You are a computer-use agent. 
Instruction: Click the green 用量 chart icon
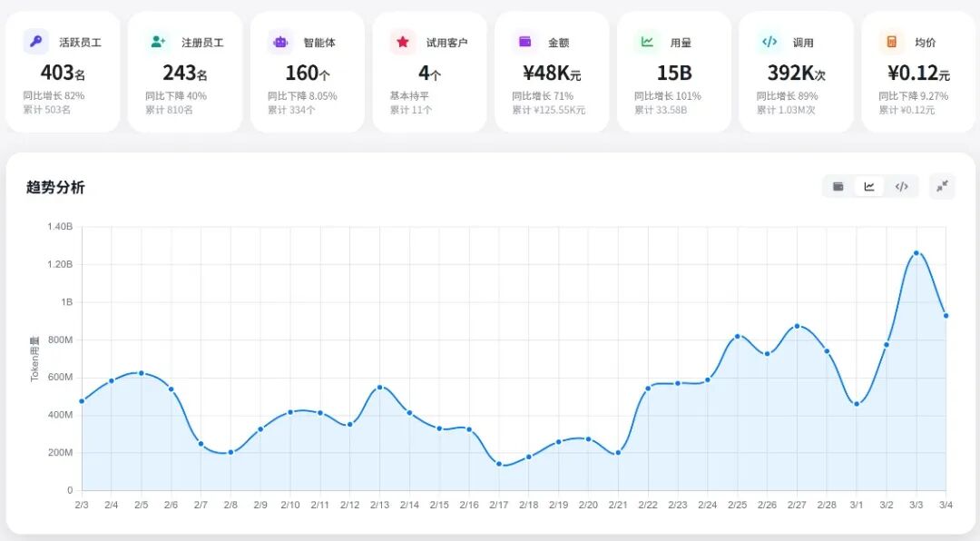646,42
